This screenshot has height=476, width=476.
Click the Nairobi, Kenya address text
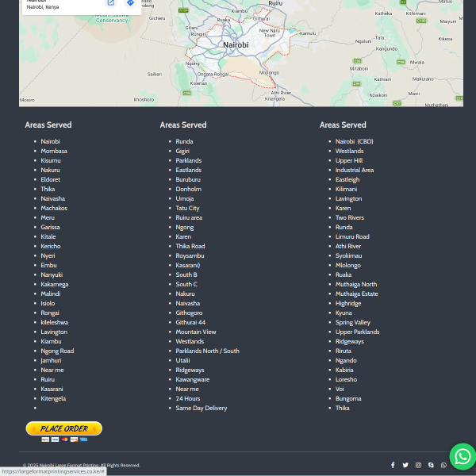pyautogui.click(x=43, y=7)
